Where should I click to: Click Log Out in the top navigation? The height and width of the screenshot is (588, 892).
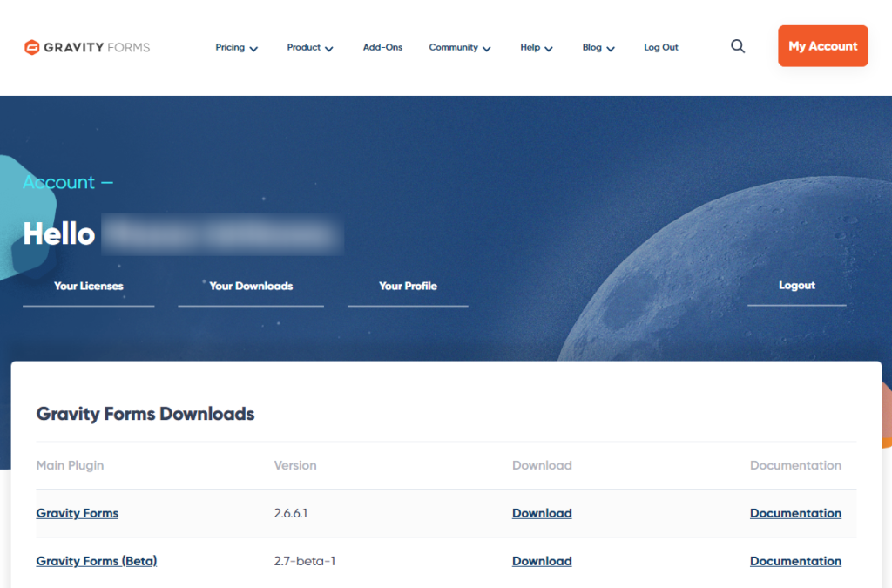pos(661,48)
